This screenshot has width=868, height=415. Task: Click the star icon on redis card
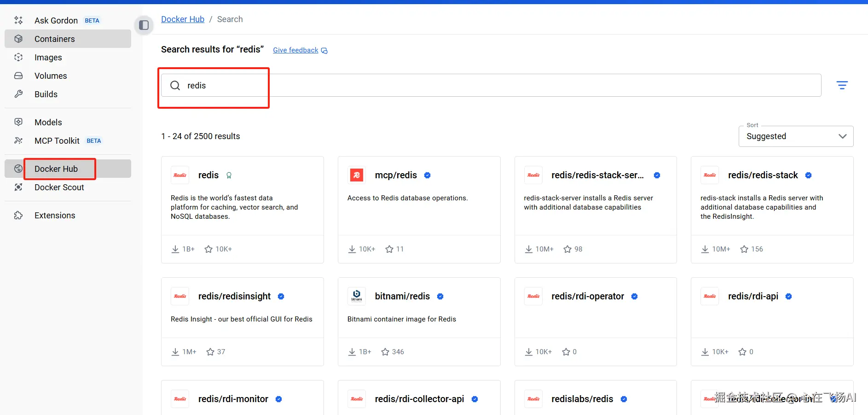pyautogui.click(x=208, y=249)
